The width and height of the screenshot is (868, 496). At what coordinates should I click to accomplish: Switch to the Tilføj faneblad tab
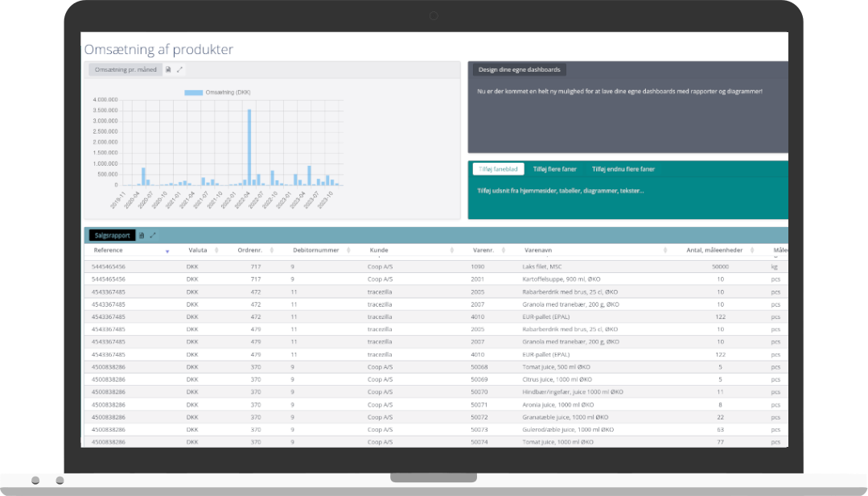[498, 169]
